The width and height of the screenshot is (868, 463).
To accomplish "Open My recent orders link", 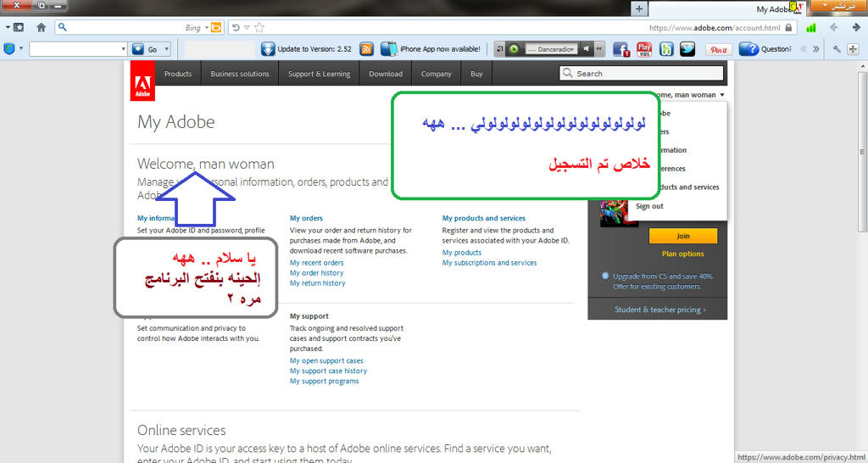I will [x=317, y=263].
